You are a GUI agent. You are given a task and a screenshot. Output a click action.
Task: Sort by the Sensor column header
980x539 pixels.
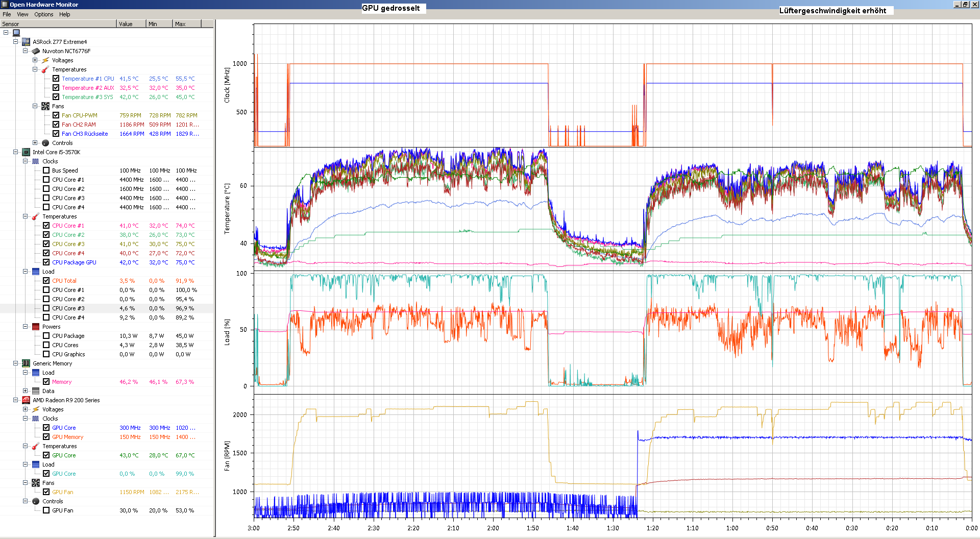(59, 24)
